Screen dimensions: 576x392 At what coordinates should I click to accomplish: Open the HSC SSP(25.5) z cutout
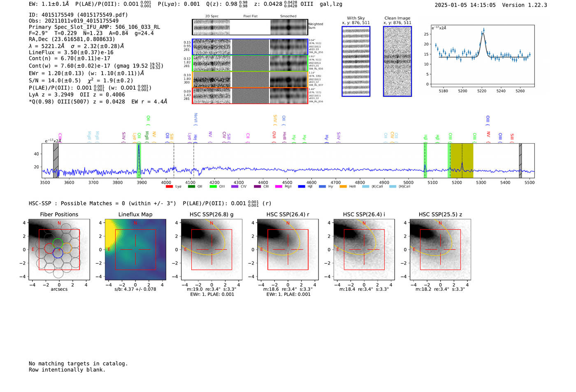click(440, 250)
